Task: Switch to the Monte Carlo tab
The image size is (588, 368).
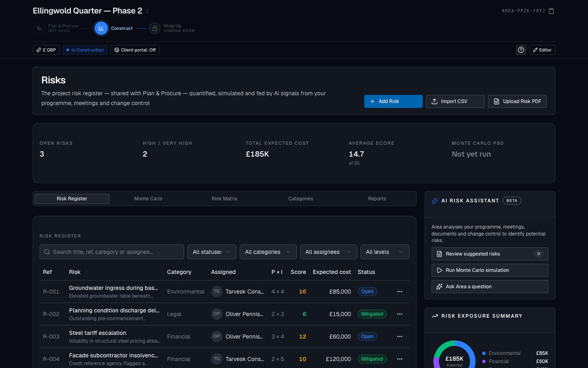Action: [x=148, y=199]
